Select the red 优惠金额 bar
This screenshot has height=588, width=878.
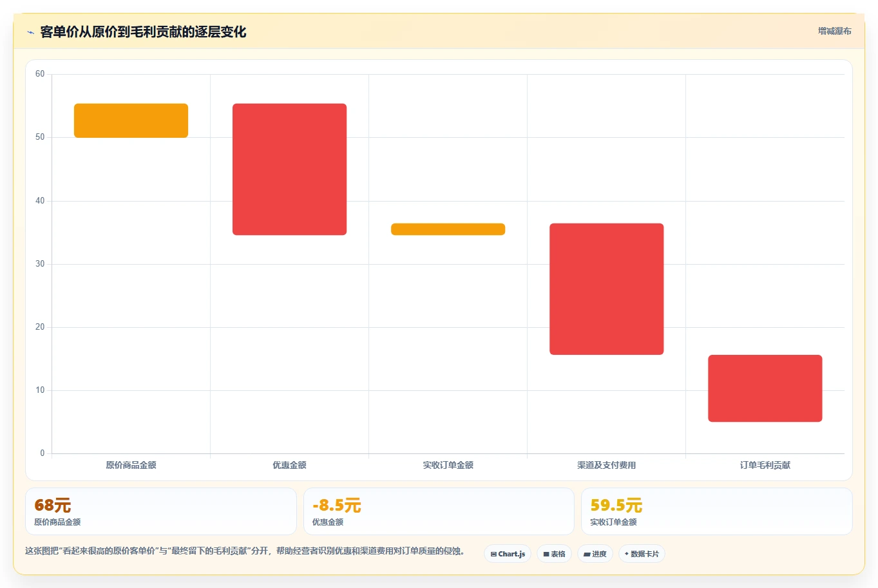pyautogui.click(x=289, y=169)
